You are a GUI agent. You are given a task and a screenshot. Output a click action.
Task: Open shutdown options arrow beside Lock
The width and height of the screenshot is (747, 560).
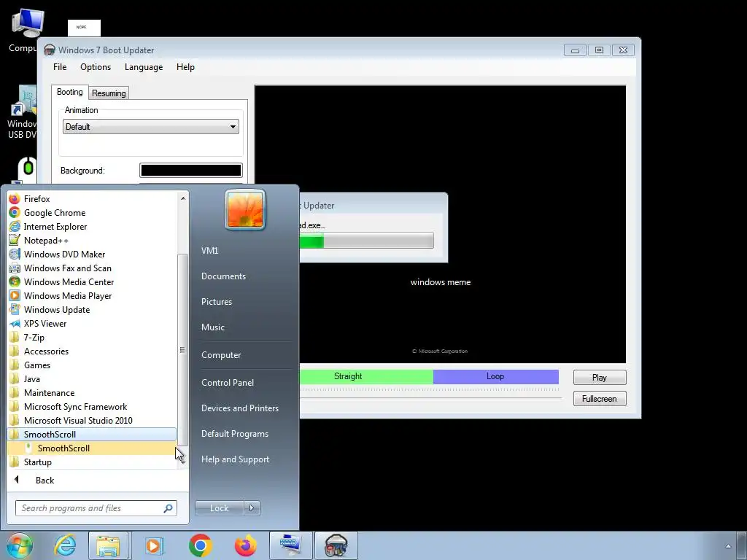click(x=252, y=508)
